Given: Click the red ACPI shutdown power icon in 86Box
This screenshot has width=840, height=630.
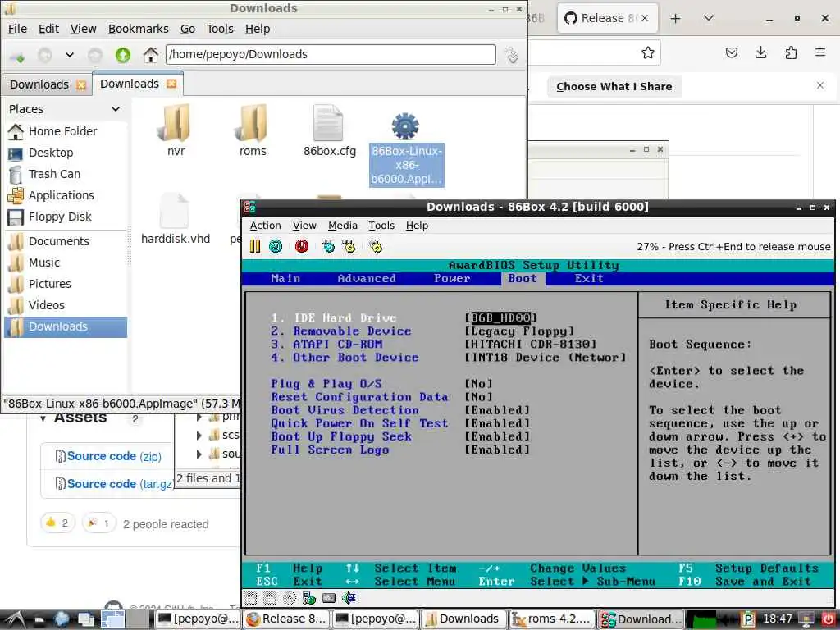Looking at the screenshot, I should [302, 246].
